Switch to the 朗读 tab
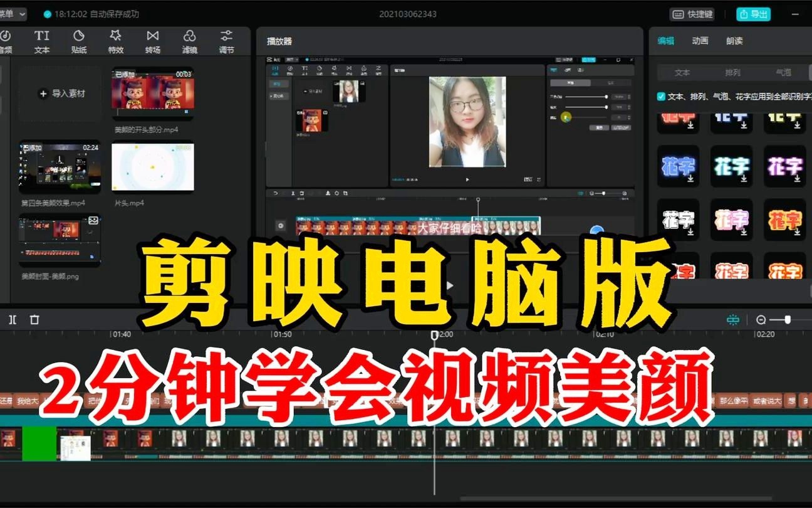This screenshot has width=812, height=508. [734, 41]
